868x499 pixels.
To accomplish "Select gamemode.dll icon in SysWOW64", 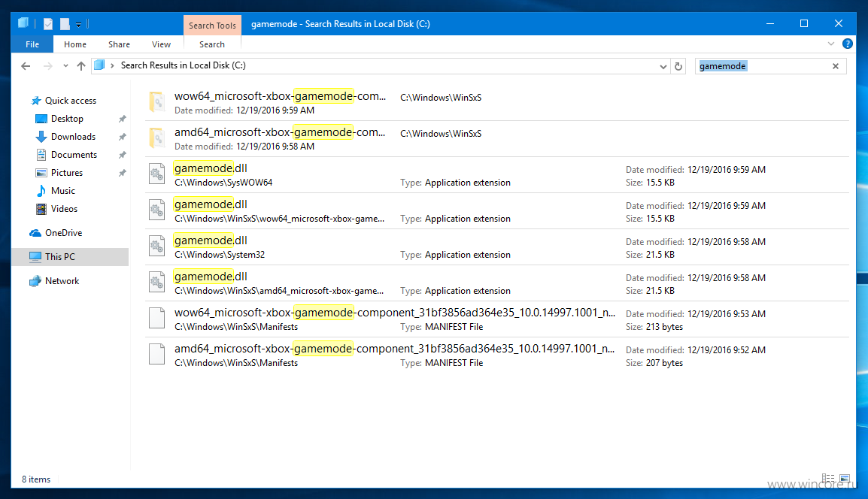I will [157, 174].
